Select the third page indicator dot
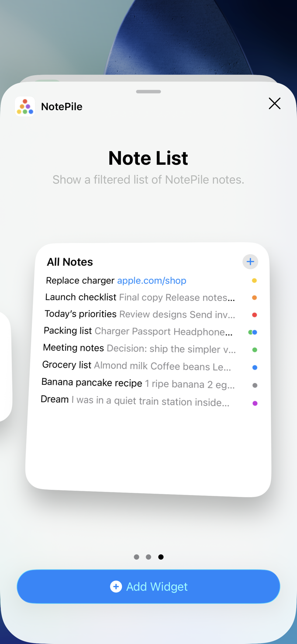Viewport: 297px width, 644px height. (161, 557)
